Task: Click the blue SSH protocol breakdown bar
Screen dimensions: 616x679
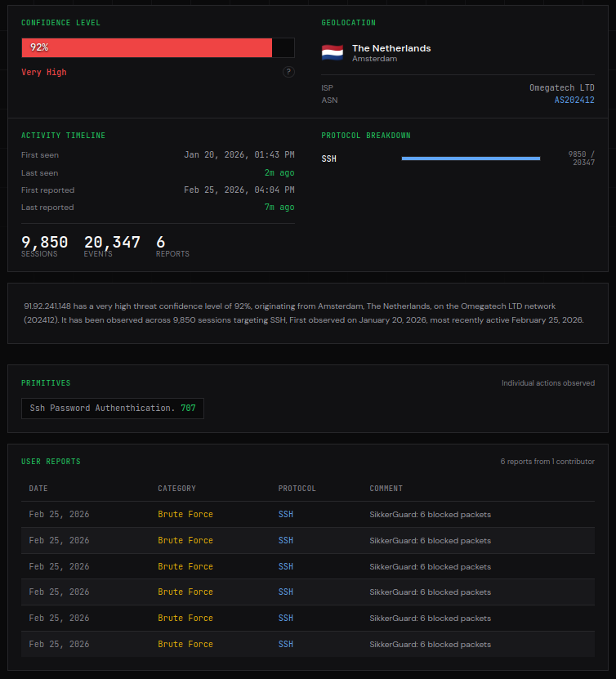Action: tap(471, 159)
